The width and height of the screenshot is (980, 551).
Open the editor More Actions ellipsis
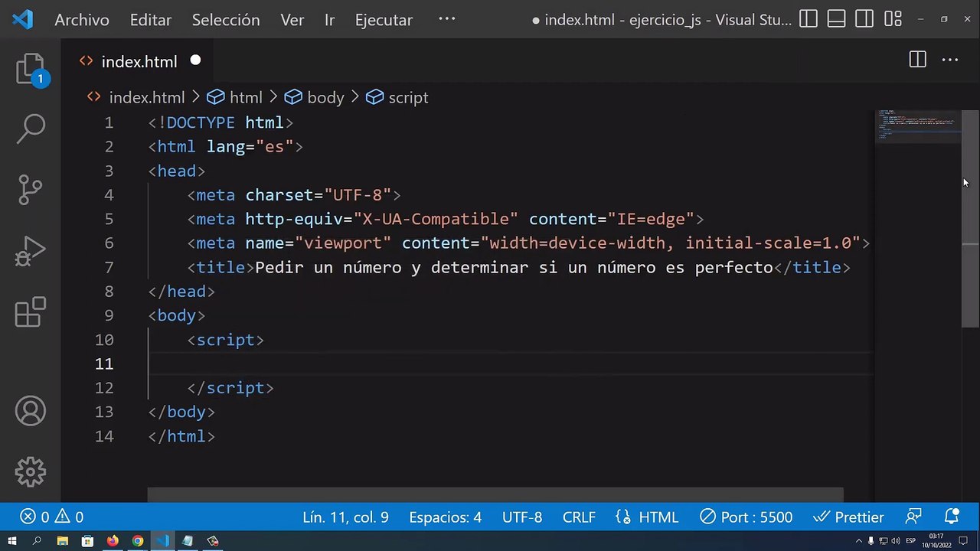pyautogui.click(x=949, y=60)
